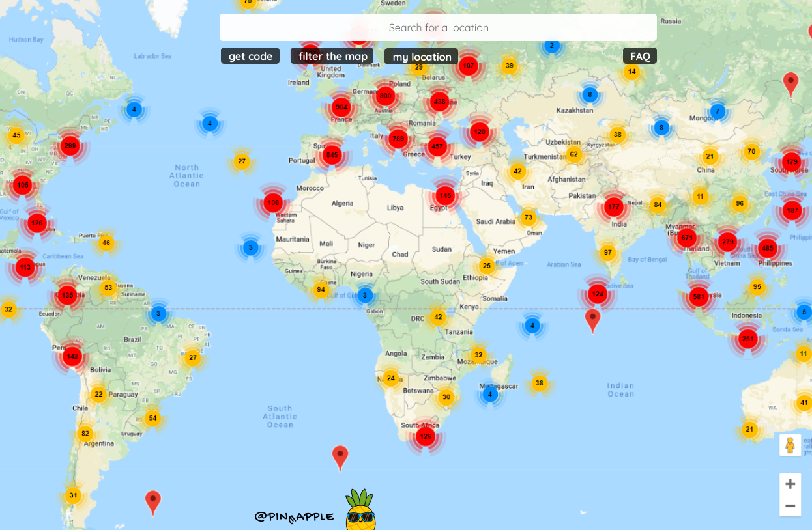Open the 54 cluster near Uruguay
This screenshot has width=812, height=530.
[152, 418]
